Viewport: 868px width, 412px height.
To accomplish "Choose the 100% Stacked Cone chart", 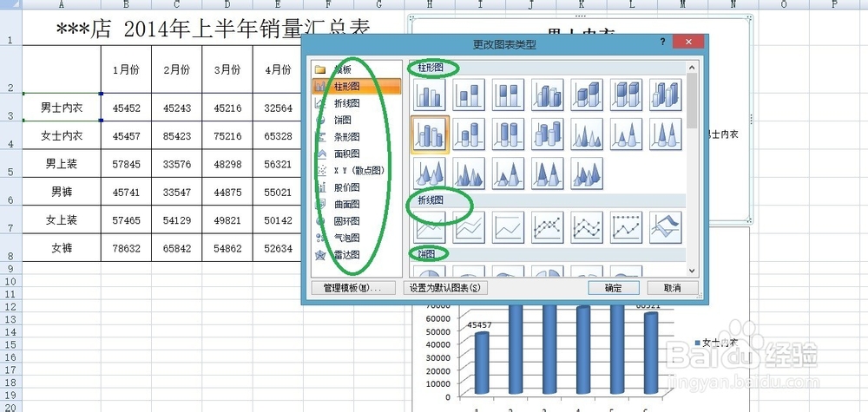I will (666, 134).
